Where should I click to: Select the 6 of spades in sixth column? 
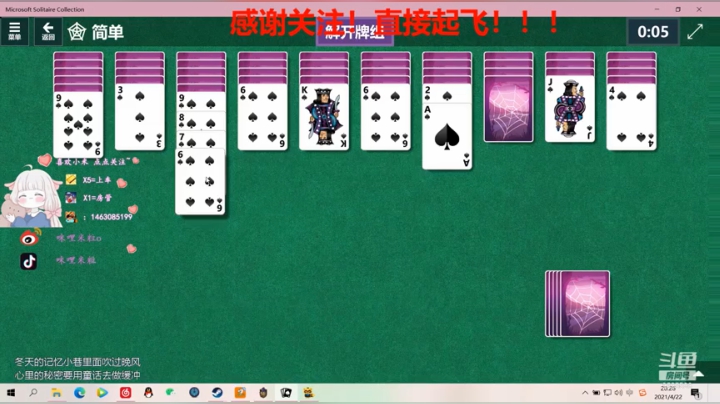coord(386,117)
